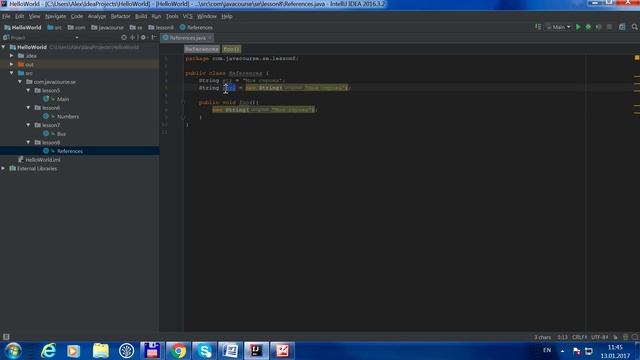The image size is (640, 360).
Task: Switch to References.java editor tab
Action: [x=188, y=38]
